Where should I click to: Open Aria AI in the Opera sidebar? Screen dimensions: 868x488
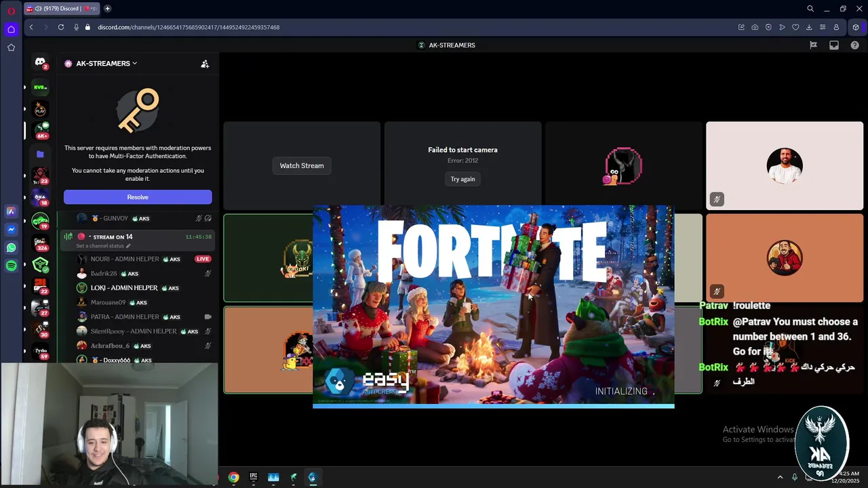point(11,211)
